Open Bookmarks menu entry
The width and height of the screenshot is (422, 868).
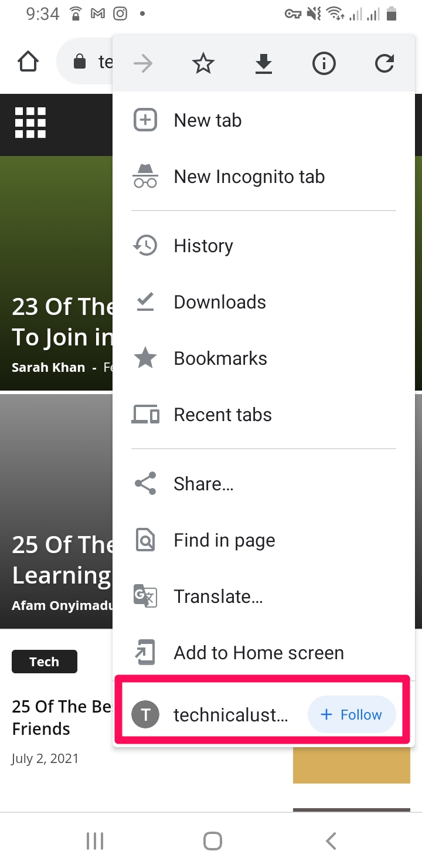264,358
